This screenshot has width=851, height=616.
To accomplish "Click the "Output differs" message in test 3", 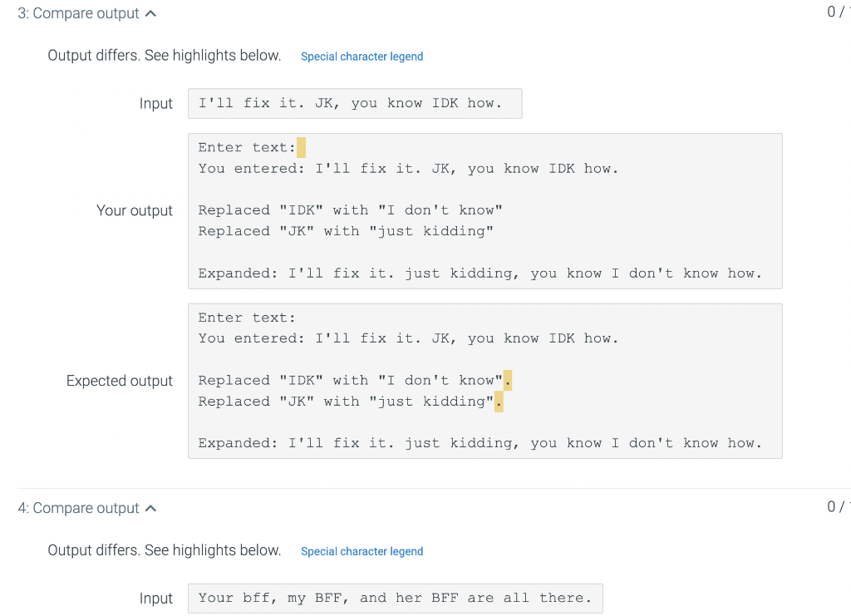I will click(x=164, y=55).
